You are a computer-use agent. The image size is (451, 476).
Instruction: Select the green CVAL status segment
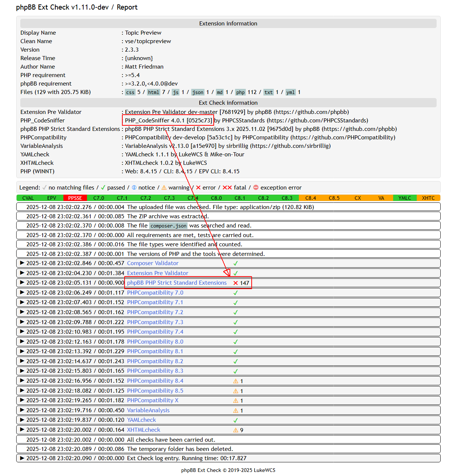tap(28, 198)
